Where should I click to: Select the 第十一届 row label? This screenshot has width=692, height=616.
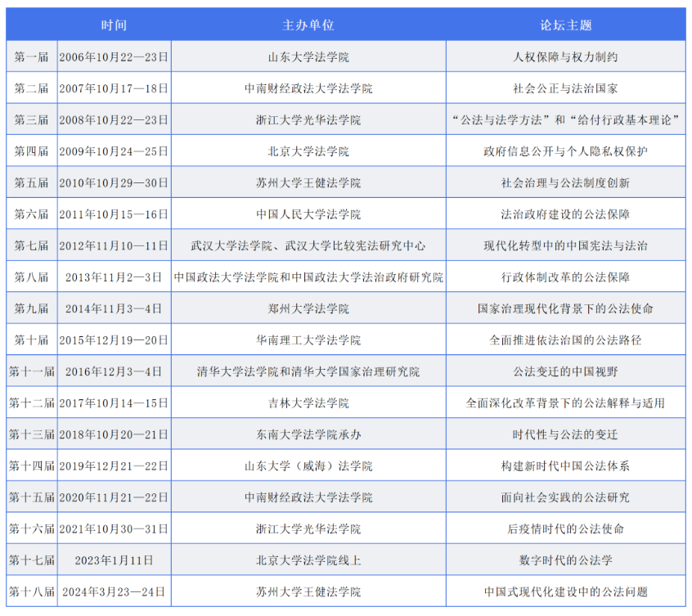pyautogui.click(x=31, y=371)
